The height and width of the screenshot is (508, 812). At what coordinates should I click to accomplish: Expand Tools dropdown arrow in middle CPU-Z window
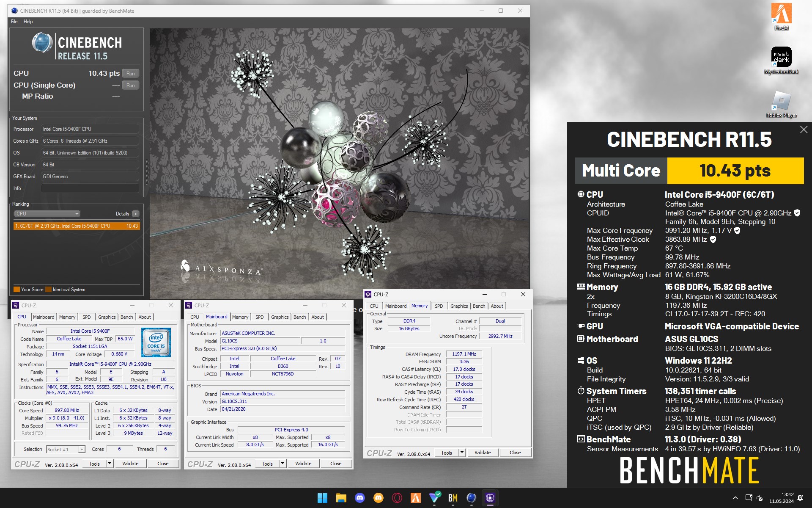point(283,464)
